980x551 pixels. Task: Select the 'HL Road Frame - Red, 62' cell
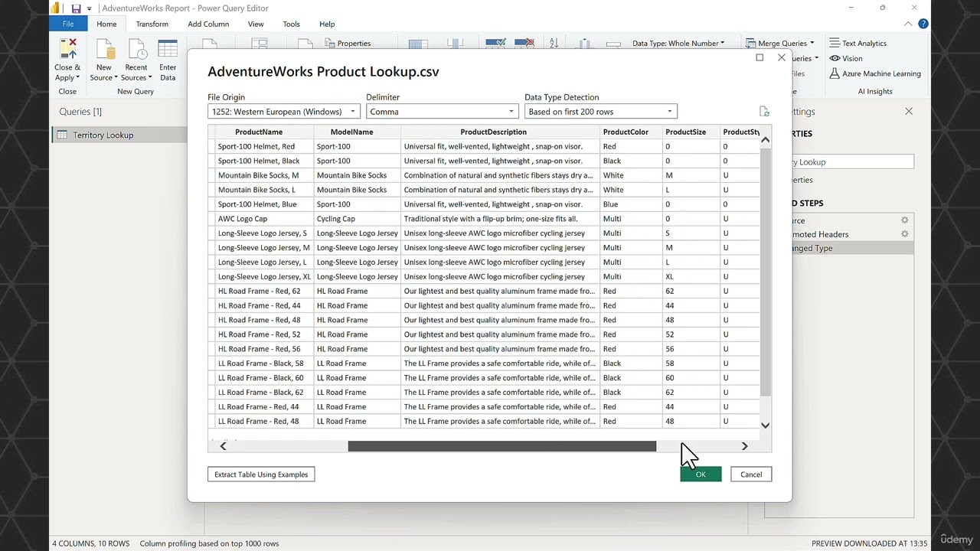[x=264, y=291]
